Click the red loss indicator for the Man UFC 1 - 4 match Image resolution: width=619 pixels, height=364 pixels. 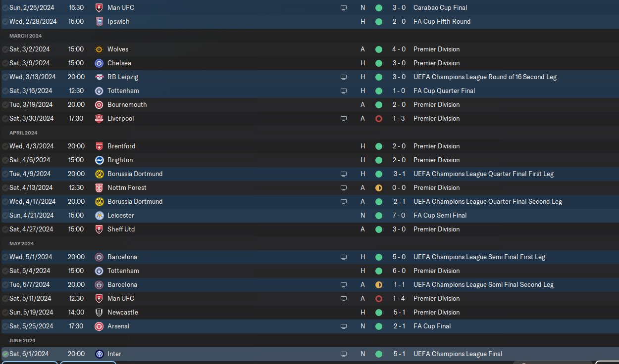pos(379,299)
